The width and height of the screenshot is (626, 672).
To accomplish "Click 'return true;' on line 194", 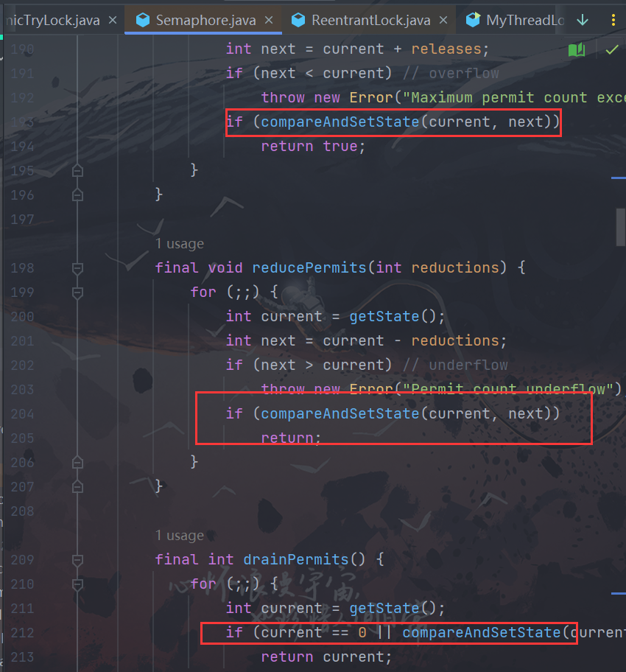I will tap(313, 147).
